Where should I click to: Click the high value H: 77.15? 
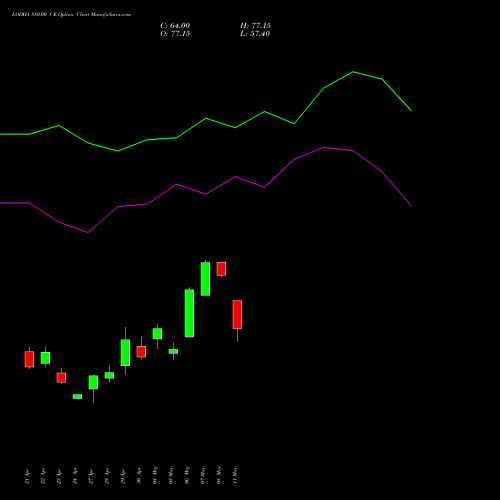255,26
